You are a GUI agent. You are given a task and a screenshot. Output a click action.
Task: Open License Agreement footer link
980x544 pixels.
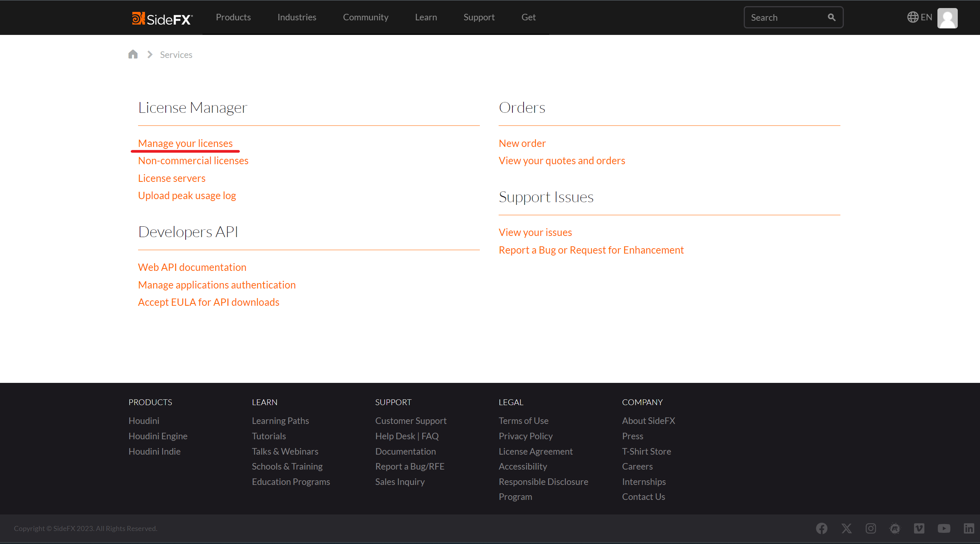[x=535, y=451]
